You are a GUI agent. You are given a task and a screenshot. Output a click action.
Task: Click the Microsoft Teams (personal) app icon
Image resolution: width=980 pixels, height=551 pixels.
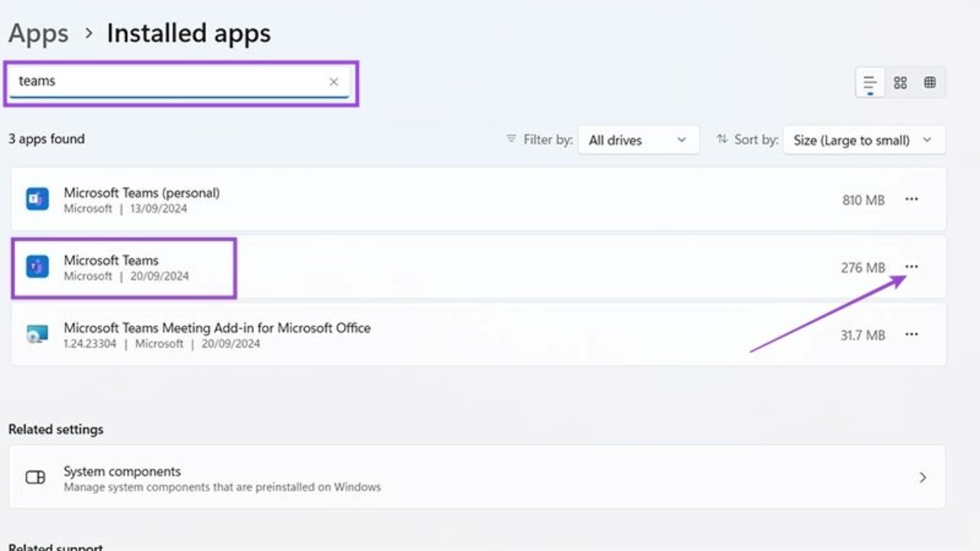tap(38, 198)
